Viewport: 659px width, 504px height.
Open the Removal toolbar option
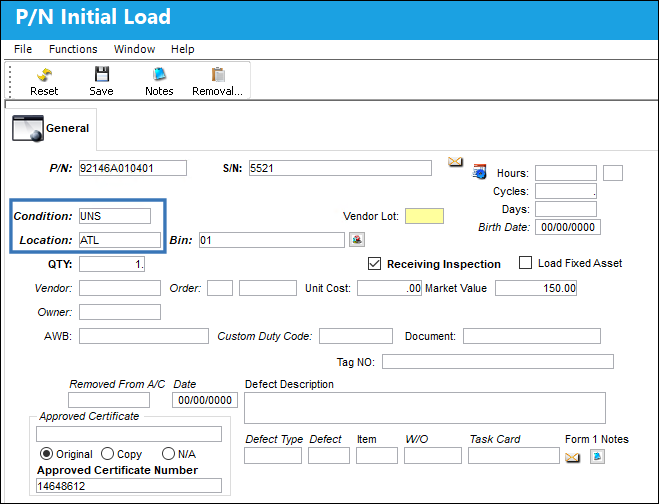coord(217,82)
